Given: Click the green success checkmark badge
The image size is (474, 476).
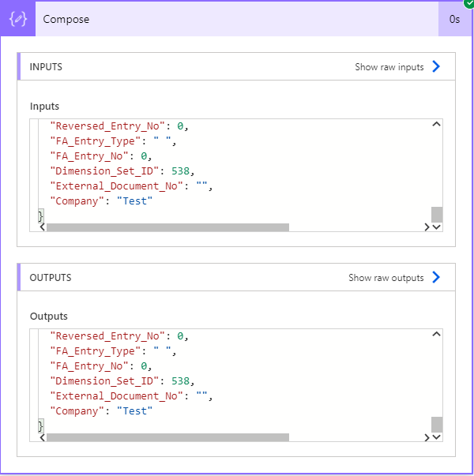Looking at the screenshot, I should [468, 4].
